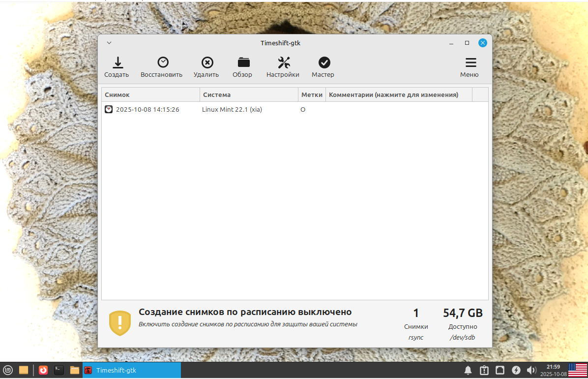
Task: Click the notification bell in the tray
Action: point(468,370)
